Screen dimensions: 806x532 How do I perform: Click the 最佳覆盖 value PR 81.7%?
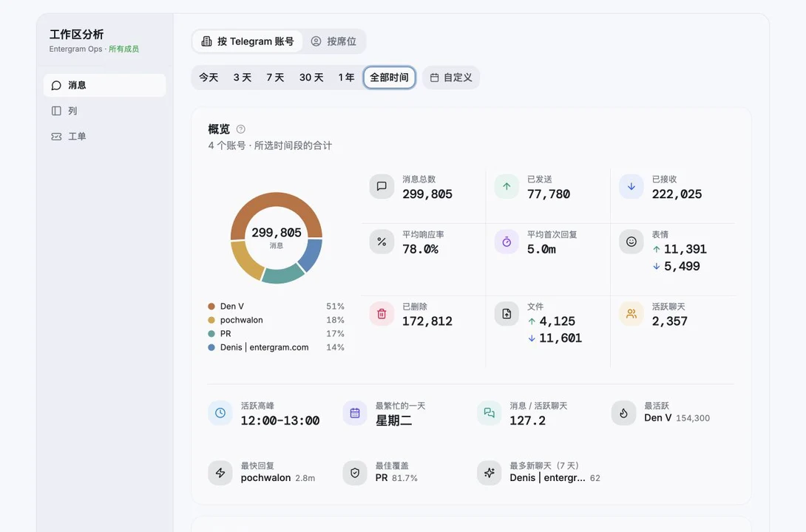click(x=396, y=477)
